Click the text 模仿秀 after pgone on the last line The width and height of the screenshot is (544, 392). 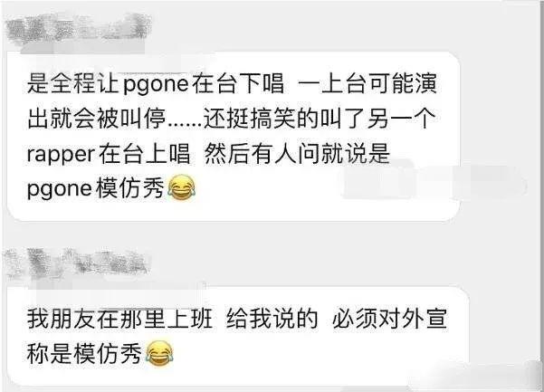(129, 188)
